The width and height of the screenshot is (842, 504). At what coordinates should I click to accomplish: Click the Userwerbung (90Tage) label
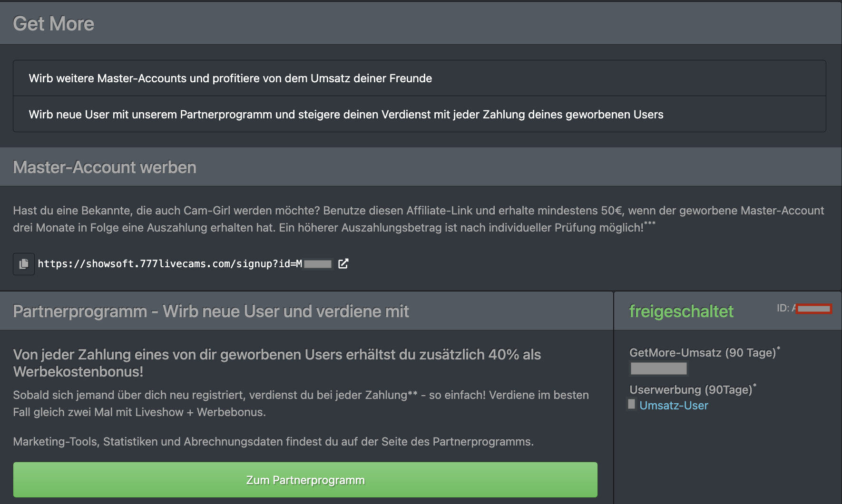point(691,390)
